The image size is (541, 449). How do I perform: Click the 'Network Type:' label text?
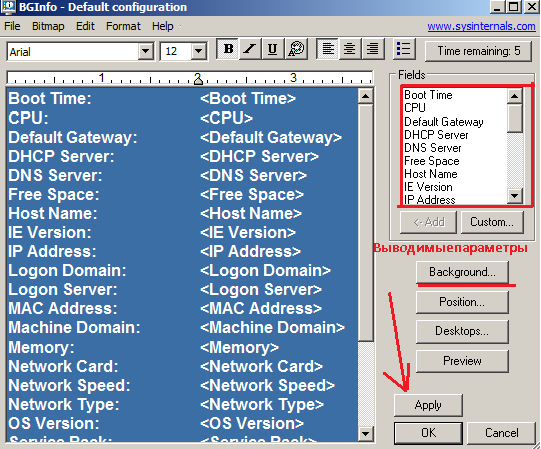[64, 404]
